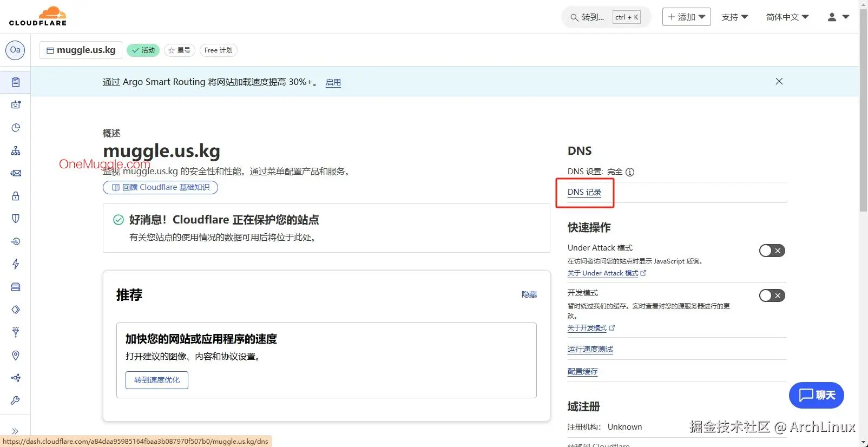This screenshot has width=868, height=447.
Task: Click the 转到... search box
Action: click(606, 17)
